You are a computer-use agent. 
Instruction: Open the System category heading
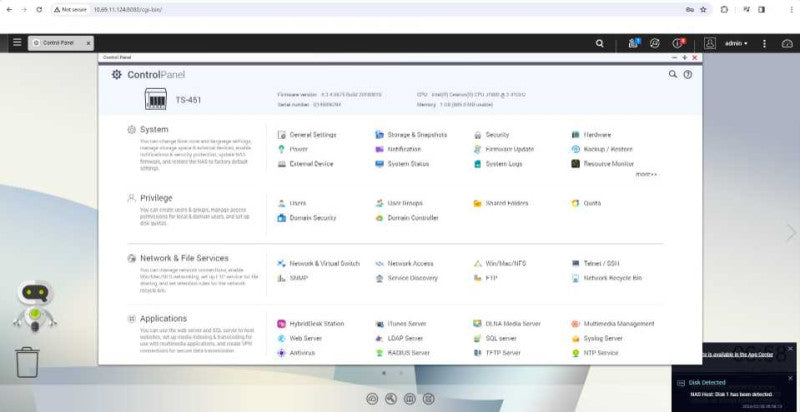point(154,130)
